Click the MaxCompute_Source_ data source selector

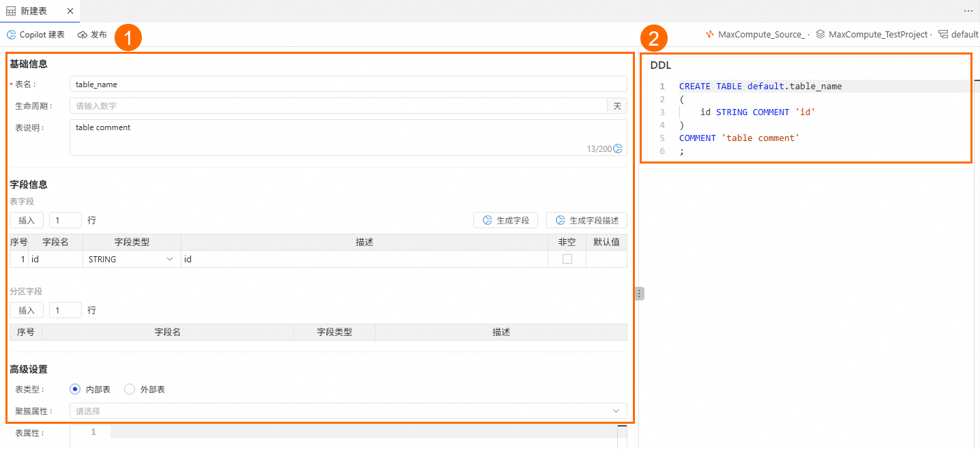[757, 35]
